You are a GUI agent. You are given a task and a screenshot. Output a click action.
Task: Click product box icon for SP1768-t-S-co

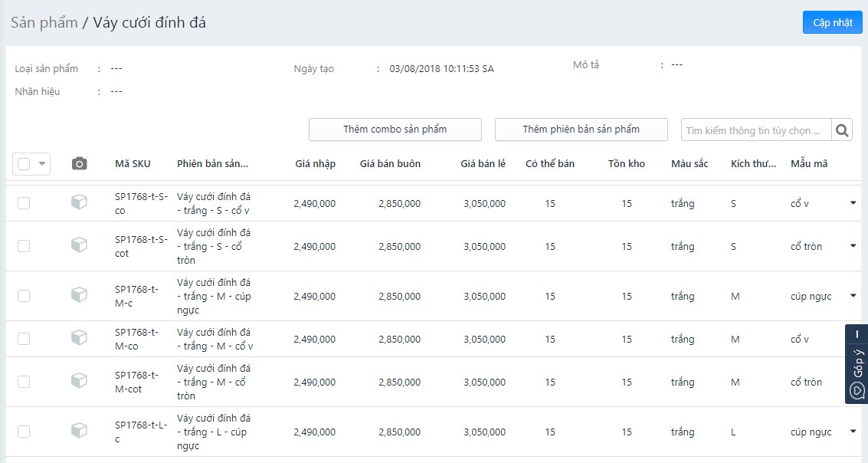tap(79, 202)
